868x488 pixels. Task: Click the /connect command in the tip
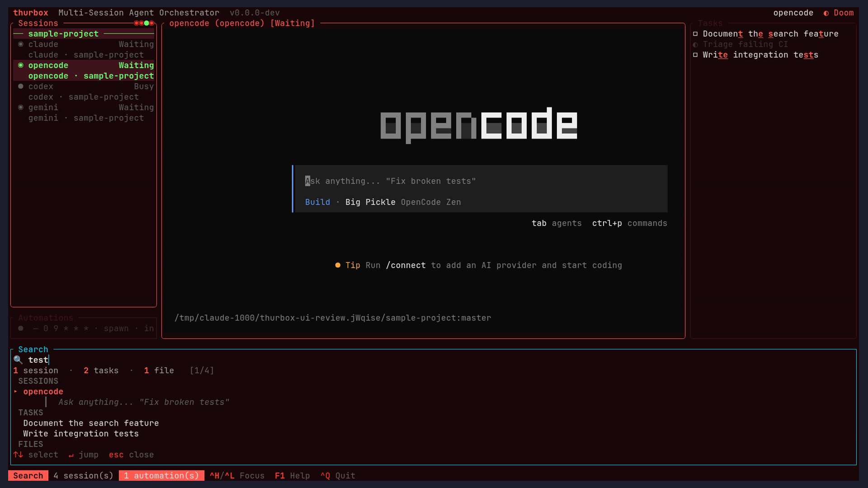click(x=406, y=266)
